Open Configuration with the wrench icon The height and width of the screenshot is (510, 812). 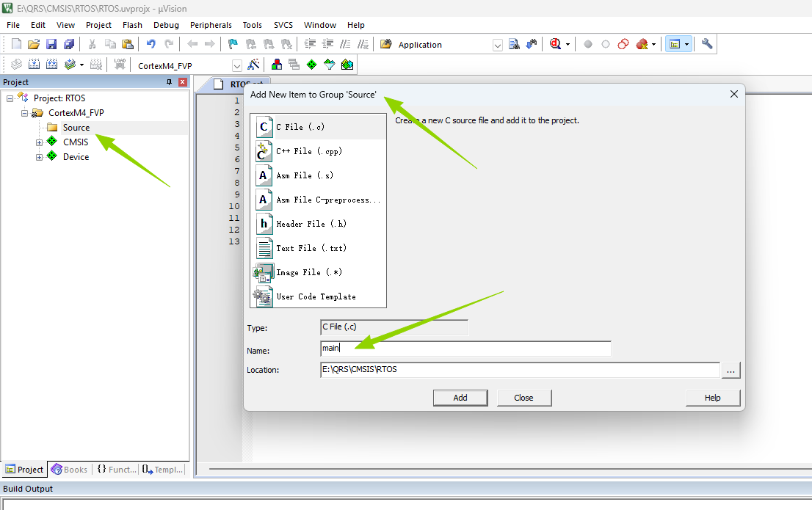click(707, 44)
